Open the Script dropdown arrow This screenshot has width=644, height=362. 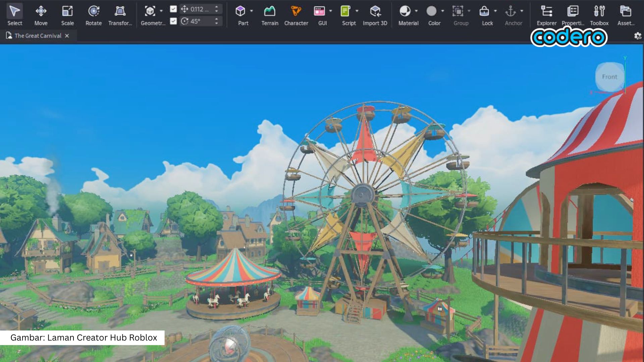(x=357, y=11)
